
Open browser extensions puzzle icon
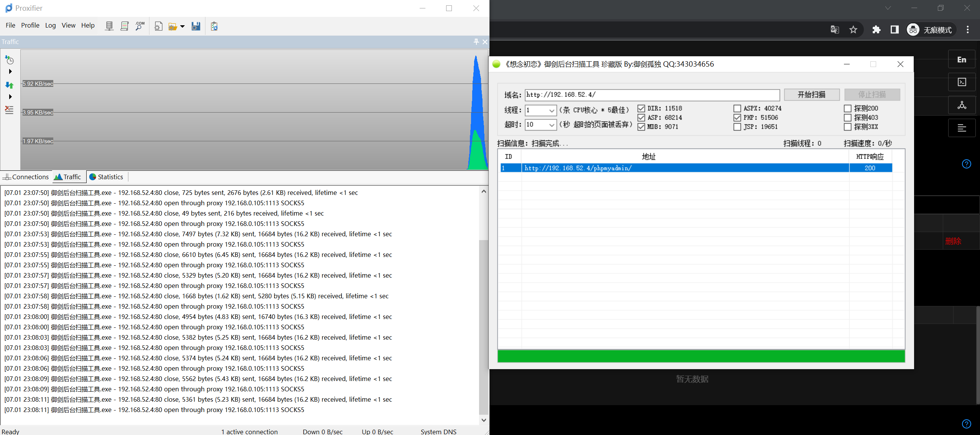[x=877, y=29]
